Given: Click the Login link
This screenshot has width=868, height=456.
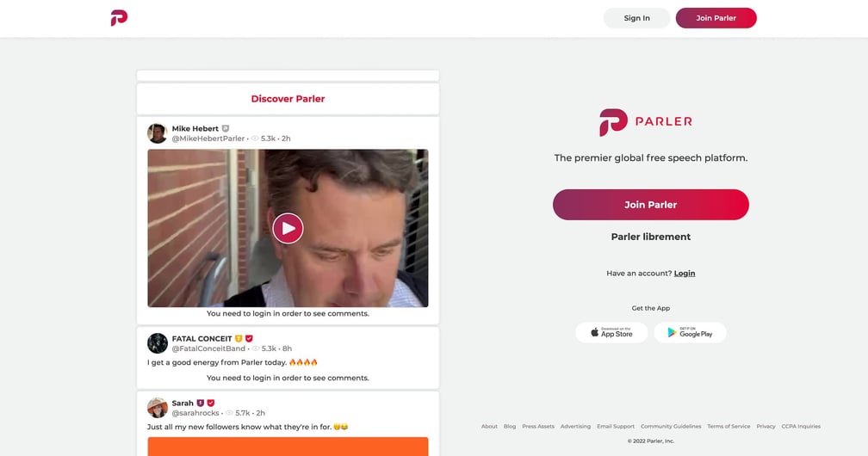Looking at the screenshot, I should click(685, 274).
